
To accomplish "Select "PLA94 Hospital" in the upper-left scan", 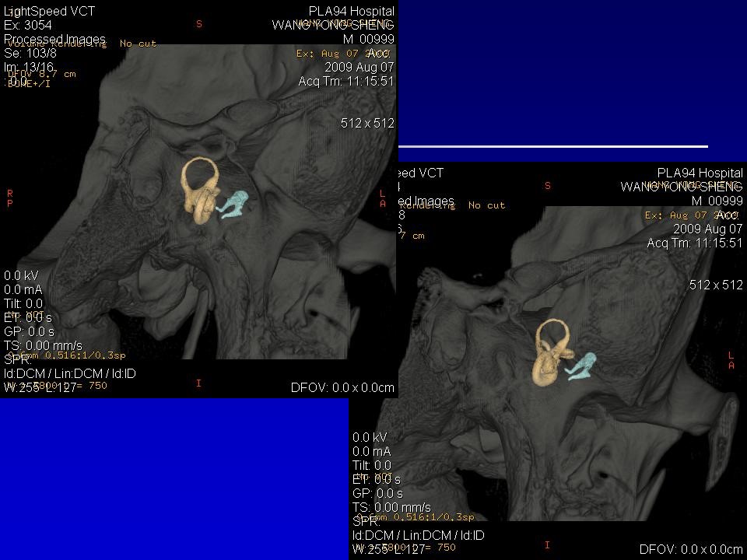I will [352, 12].
